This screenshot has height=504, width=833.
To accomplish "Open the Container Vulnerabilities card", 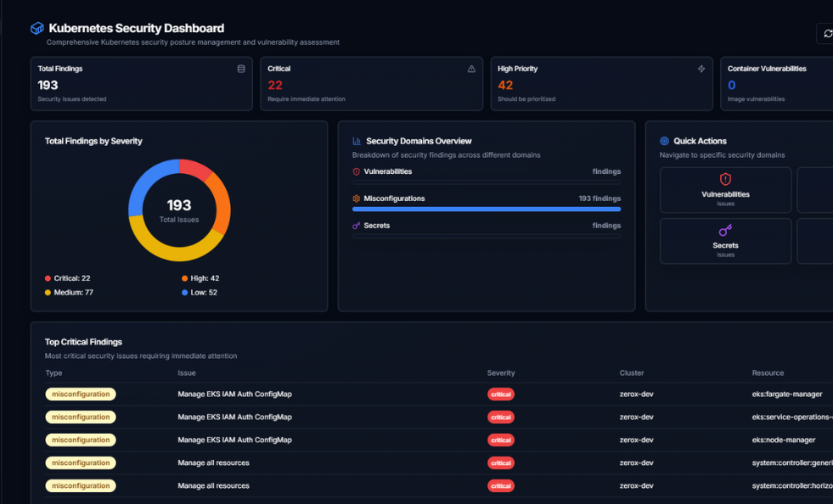I will 776,84.
